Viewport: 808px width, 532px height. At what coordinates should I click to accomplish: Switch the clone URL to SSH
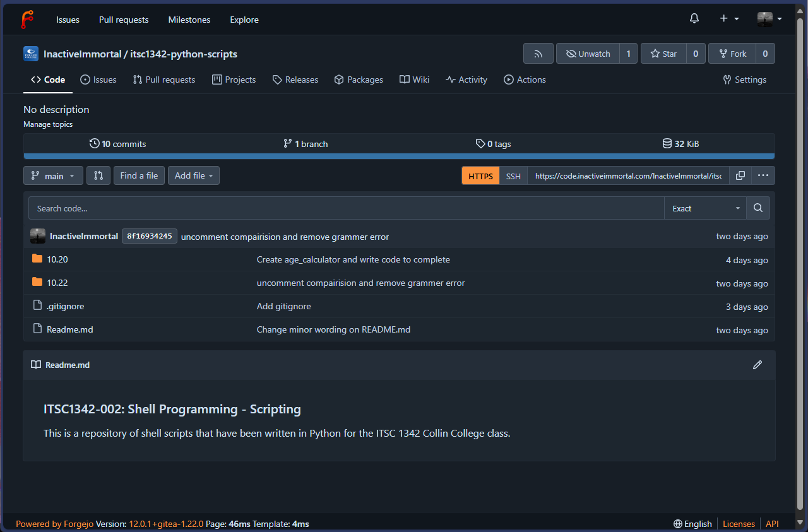point(513,175)
